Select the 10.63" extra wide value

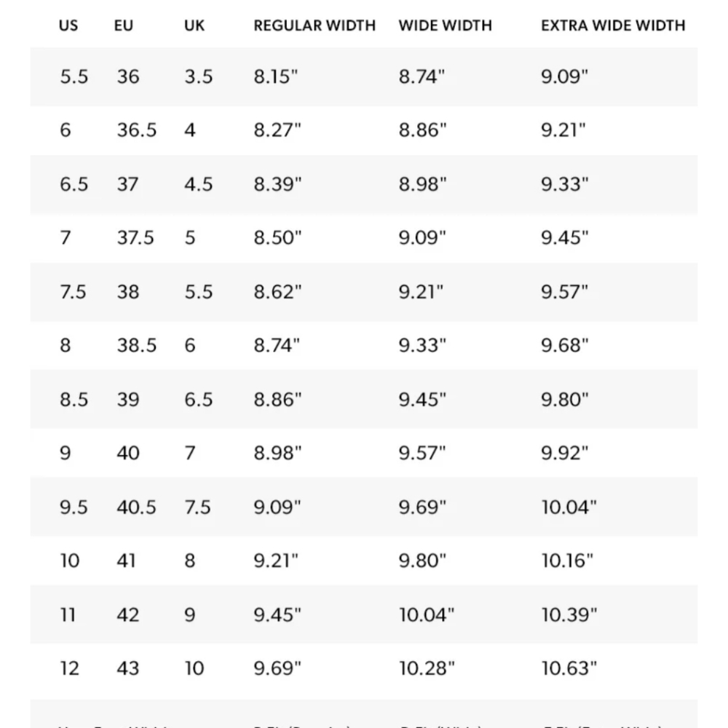point(569,668)
